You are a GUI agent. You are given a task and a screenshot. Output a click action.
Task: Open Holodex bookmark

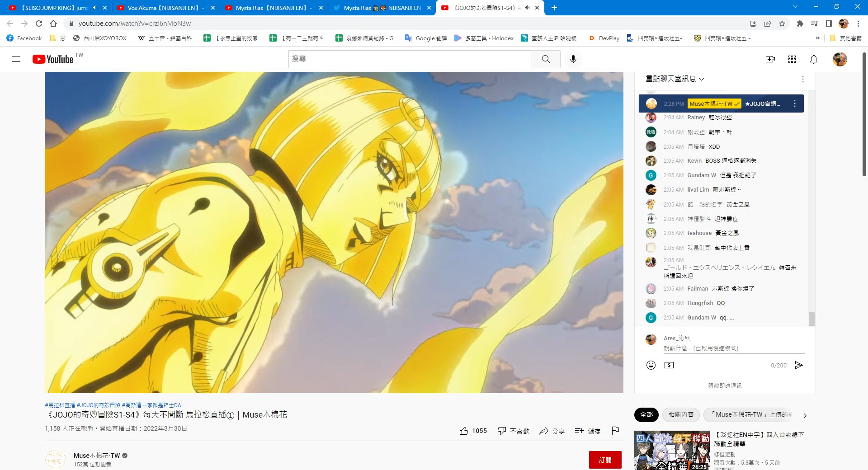(484, 38)
